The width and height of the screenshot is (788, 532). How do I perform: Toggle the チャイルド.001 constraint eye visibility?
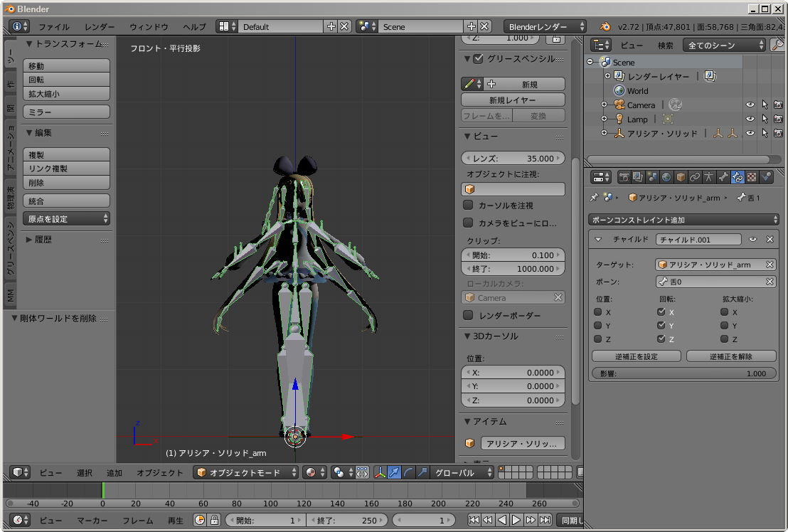[753, 239]
